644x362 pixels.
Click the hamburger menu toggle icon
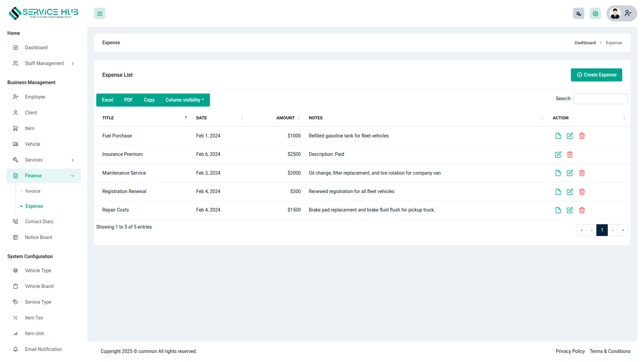pyautogui.click(x=99, y=14)
